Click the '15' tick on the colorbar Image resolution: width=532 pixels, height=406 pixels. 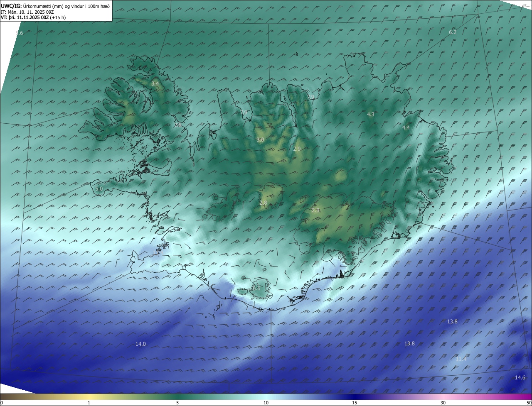click(355, 403)
